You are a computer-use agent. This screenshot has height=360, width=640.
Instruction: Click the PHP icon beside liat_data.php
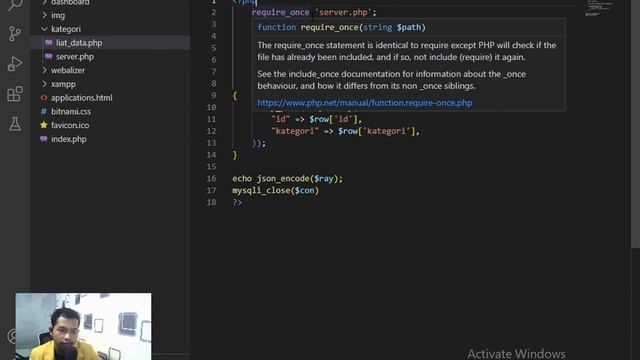(x=49, y=43)
